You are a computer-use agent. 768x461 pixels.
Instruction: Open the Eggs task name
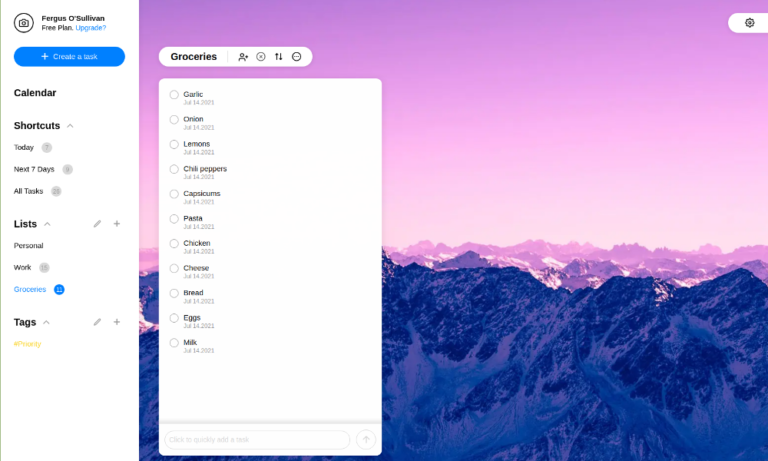192,317
